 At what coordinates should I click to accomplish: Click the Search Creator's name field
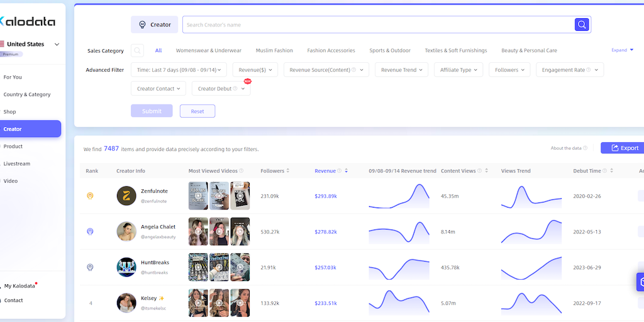(x=377, y=25)
